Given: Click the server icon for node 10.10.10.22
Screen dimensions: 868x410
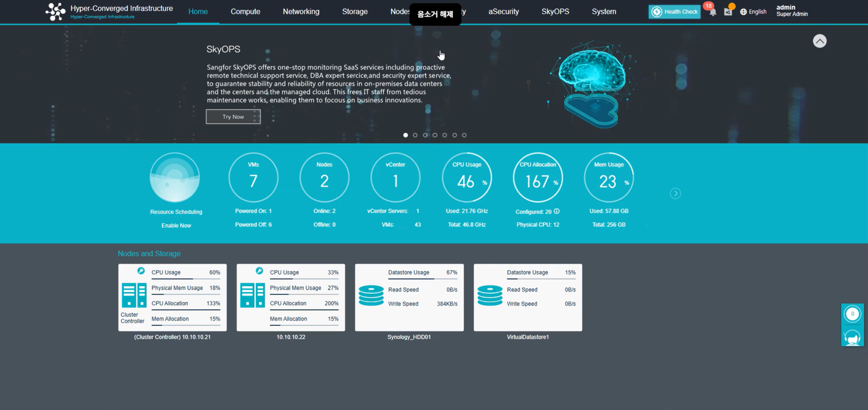Looking at the screenshot, I should coord(252,295).
